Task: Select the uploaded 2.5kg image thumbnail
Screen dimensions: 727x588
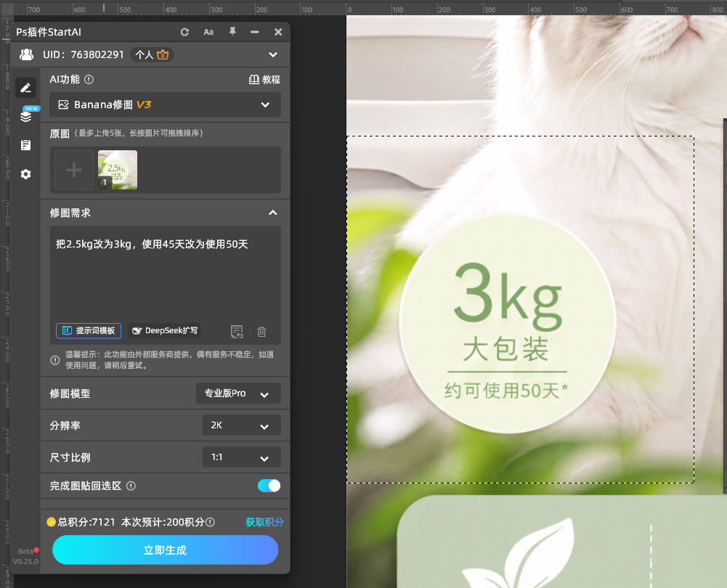Action: point(118,170)
